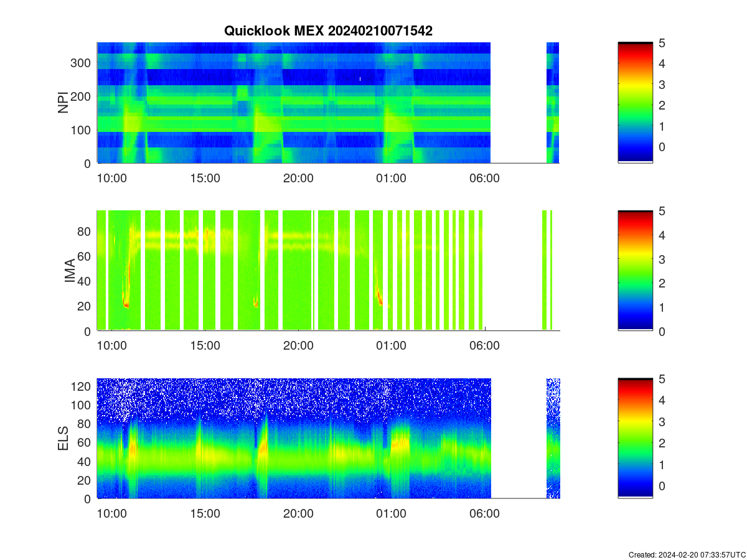Click the 06:00 time tick under ELS plot
The width and height of the screenshot is (747, 560).
[x=484, y=514]
